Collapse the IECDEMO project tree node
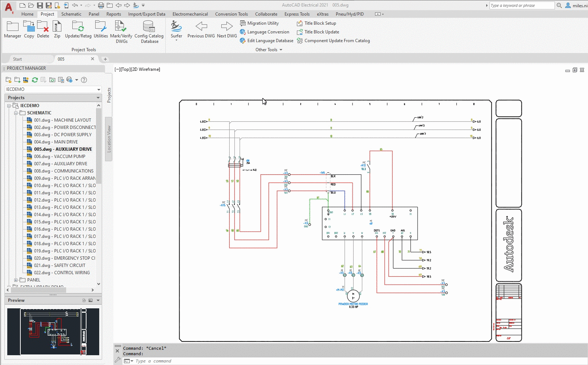The image size is (588, 365). point(9,106)
